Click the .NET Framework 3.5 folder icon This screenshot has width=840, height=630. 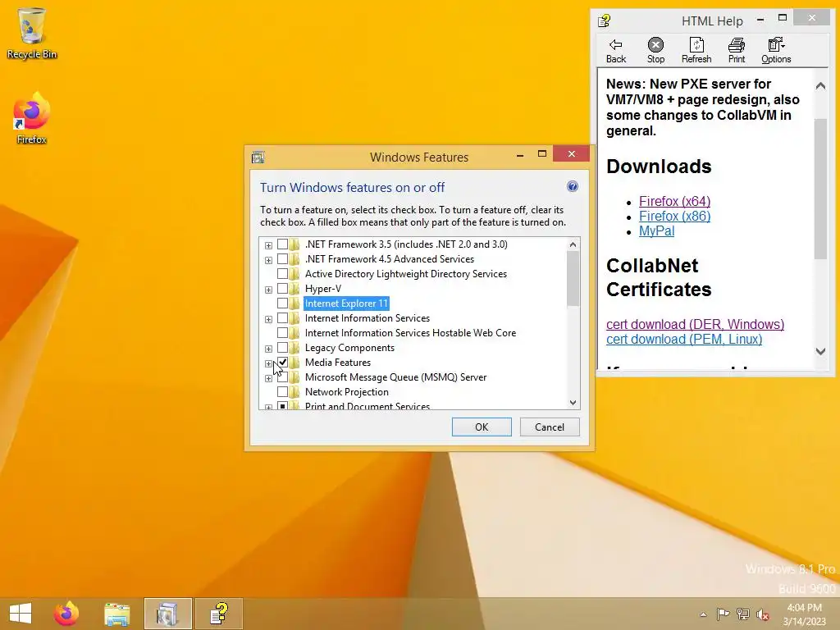[x=294, y=244]
